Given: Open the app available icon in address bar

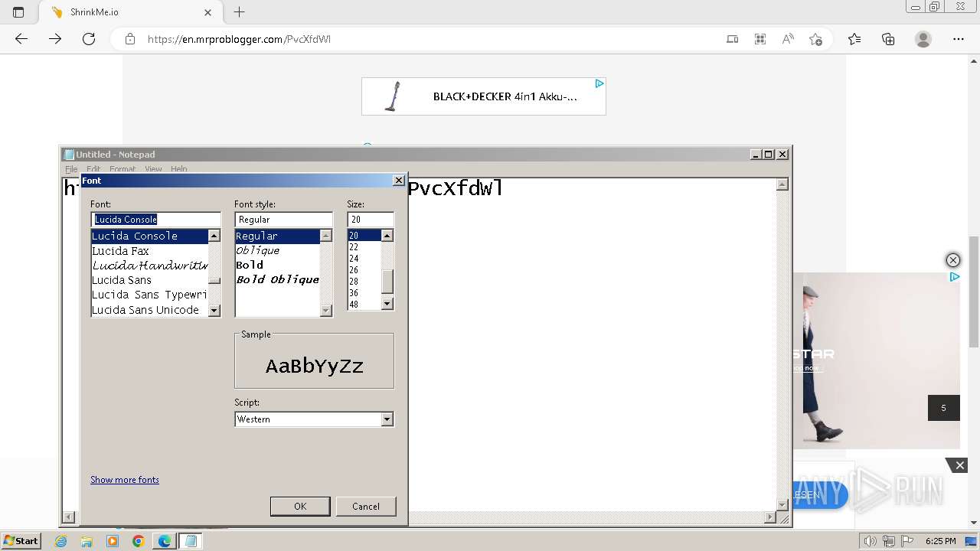Looking at the screenshot, I should point(733,39).
